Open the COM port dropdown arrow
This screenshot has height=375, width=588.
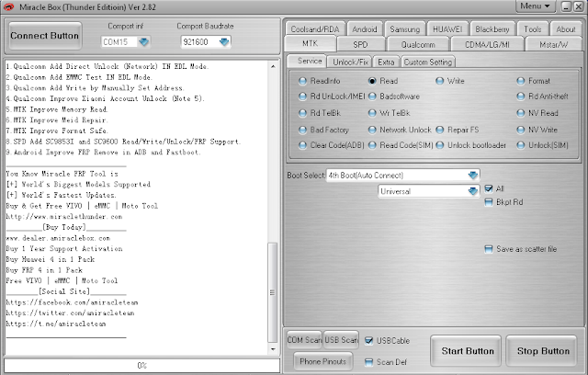point(143,41)
